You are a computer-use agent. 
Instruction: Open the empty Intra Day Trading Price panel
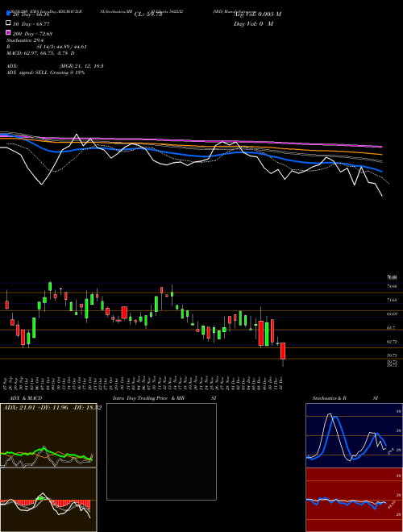(161, 451)
